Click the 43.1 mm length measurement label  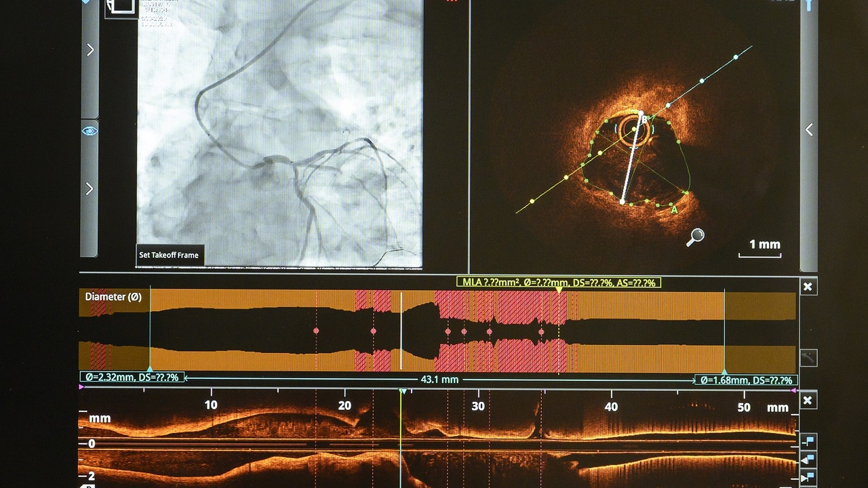pos(439,380)
